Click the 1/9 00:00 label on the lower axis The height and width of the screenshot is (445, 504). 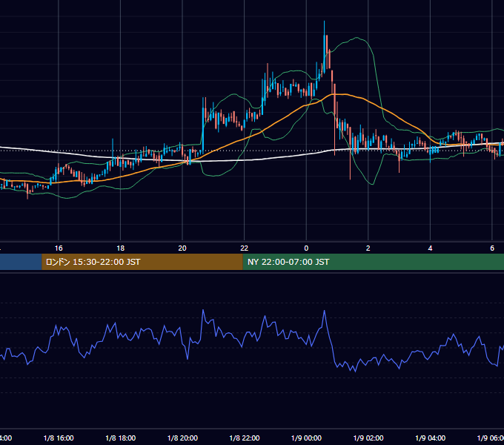click(306, 438)
